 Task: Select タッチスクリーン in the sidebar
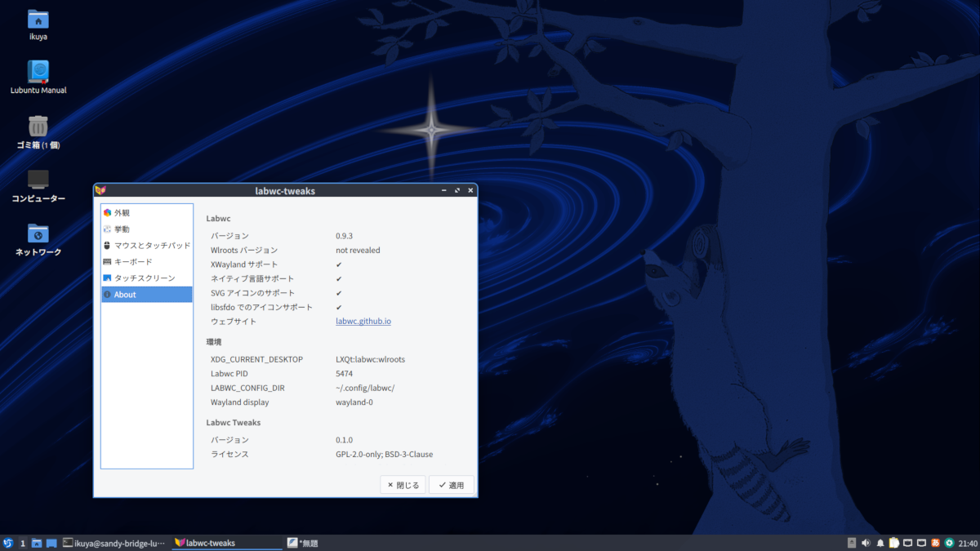click(x=147, y=278)
